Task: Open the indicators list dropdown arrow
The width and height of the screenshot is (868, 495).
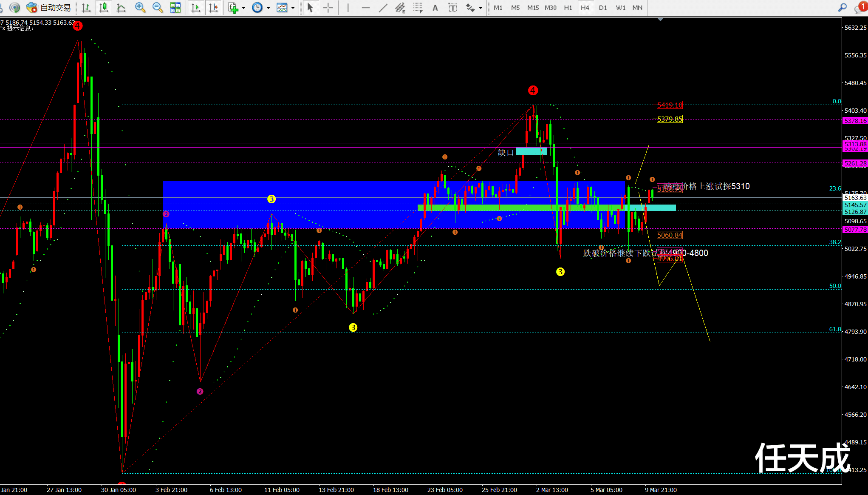Action: click(x=243, y=8)
